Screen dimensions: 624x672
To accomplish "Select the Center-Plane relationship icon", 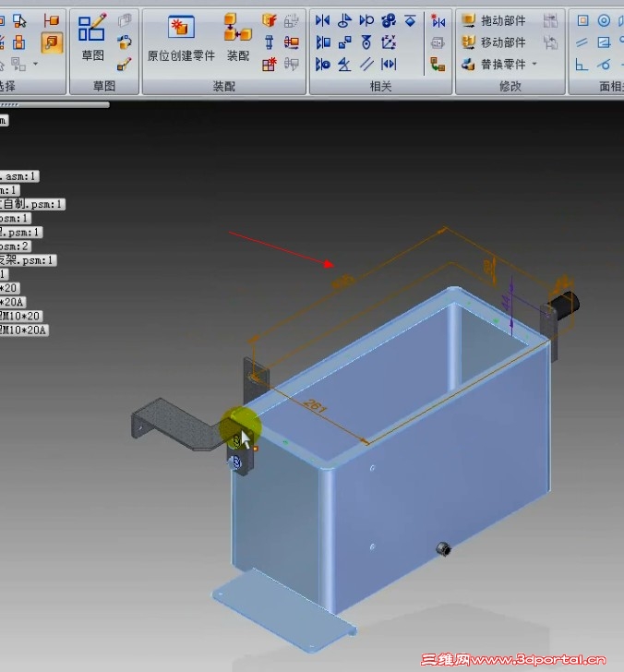I will point(389,65).
